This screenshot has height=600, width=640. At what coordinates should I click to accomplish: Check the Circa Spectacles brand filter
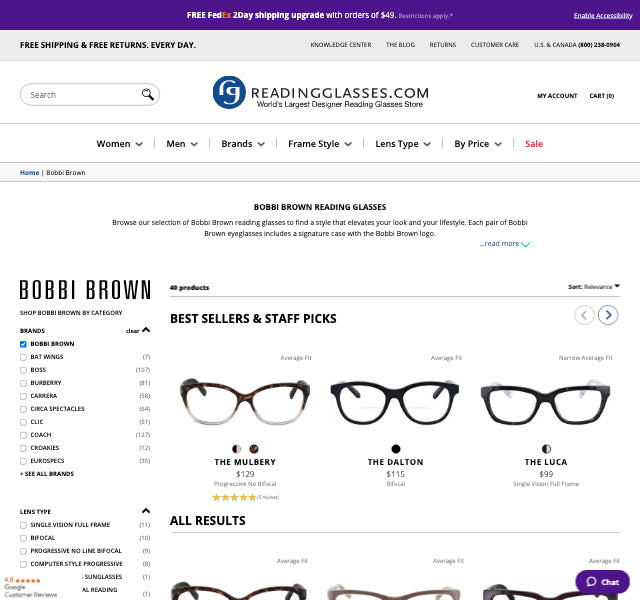coord(23,409)
